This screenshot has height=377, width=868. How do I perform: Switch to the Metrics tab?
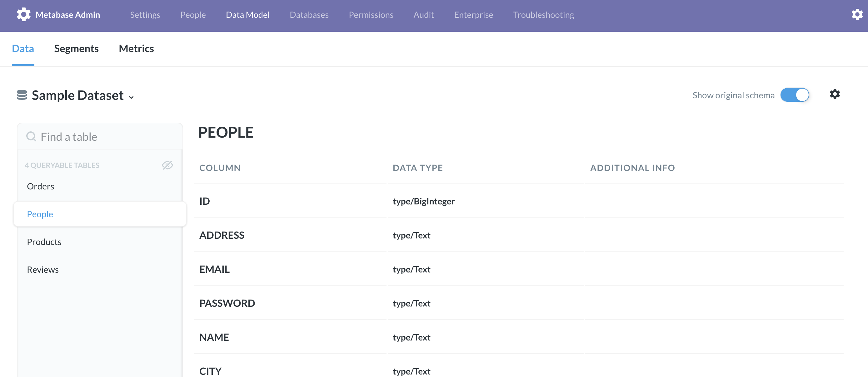tap(136, 49)
